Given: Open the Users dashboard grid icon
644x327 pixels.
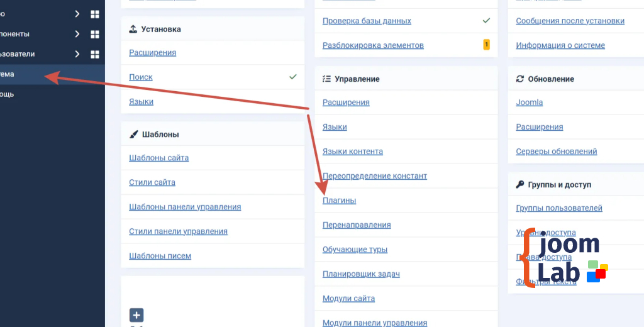Looking at the screenshot, I should (95, 54).
